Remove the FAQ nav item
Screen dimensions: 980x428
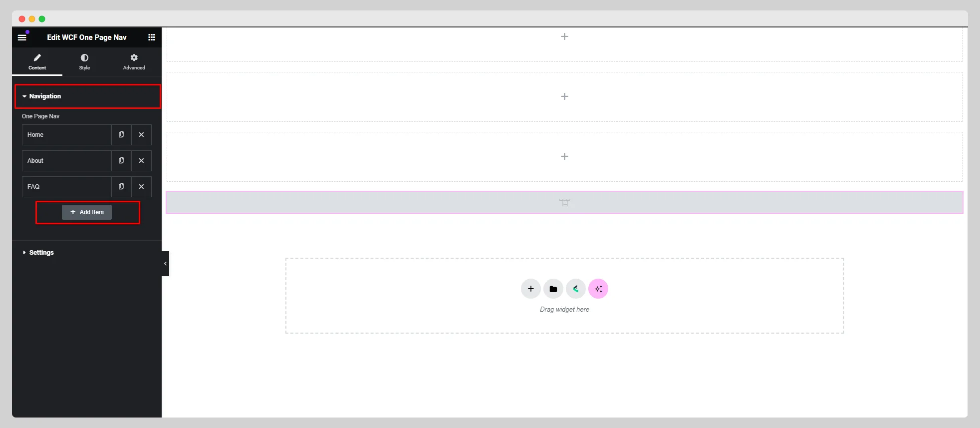click(x=141, y=187)
